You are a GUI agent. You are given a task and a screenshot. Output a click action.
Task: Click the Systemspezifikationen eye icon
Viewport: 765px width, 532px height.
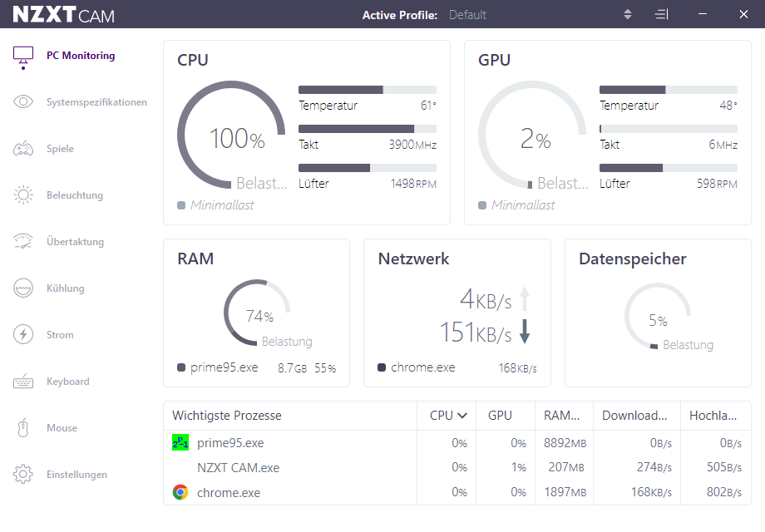[x=23, y=101]
